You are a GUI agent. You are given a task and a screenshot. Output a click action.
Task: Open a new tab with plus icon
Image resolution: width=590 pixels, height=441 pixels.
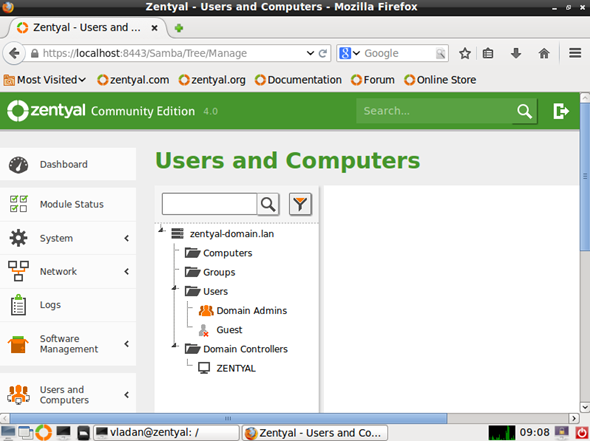click(179, 28)
